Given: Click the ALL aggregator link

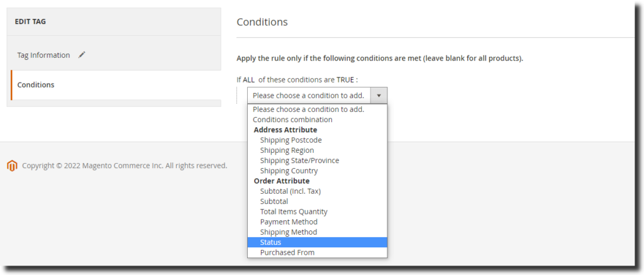Looking at the screenshot, I should click(x=249, y=79).
